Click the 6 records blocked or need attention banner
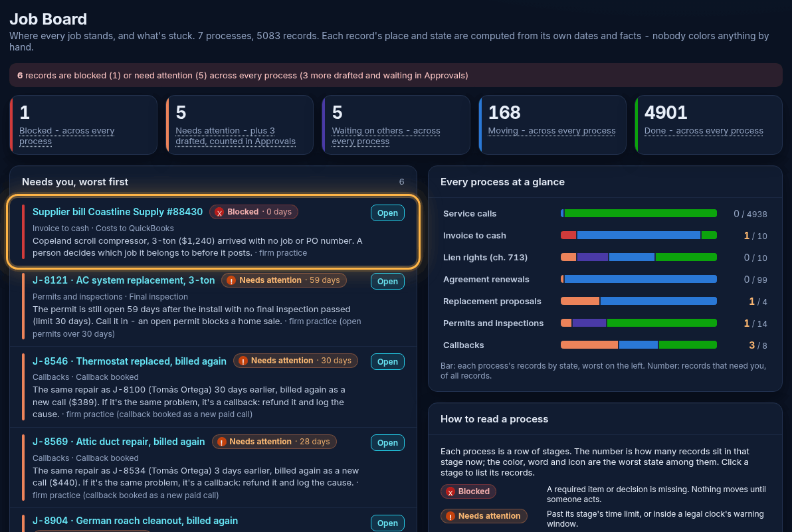 [395, 75]
